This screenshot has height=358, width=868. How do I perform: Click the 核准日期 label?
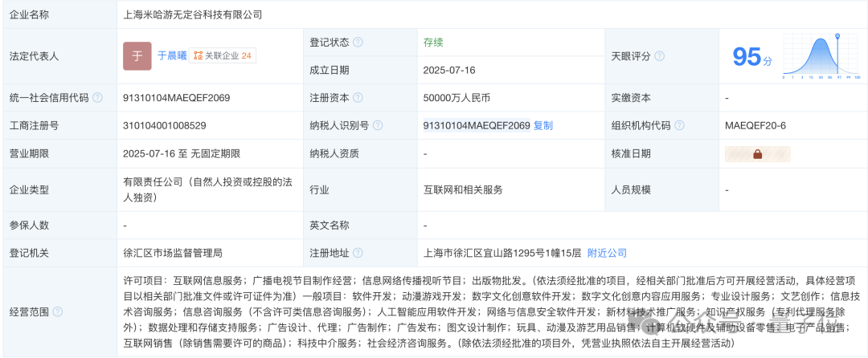click(x=631, y=153)
